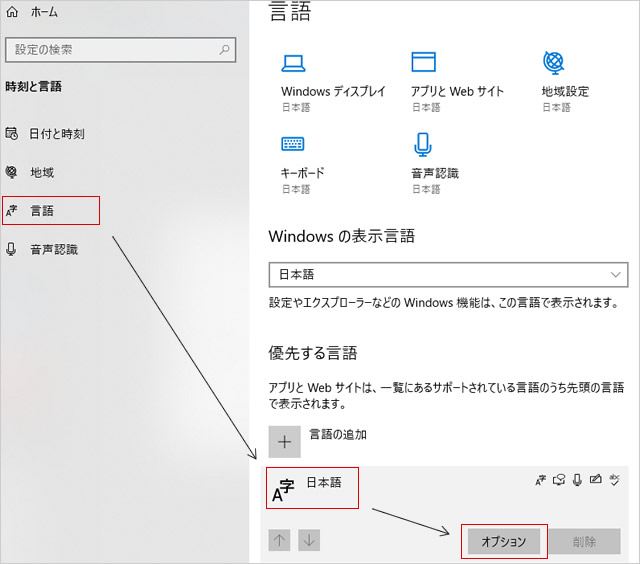Click the Windows ディスプレイ laptop icon
The image size is (640, 564).
pyautogui.click(x=293, y=63)
